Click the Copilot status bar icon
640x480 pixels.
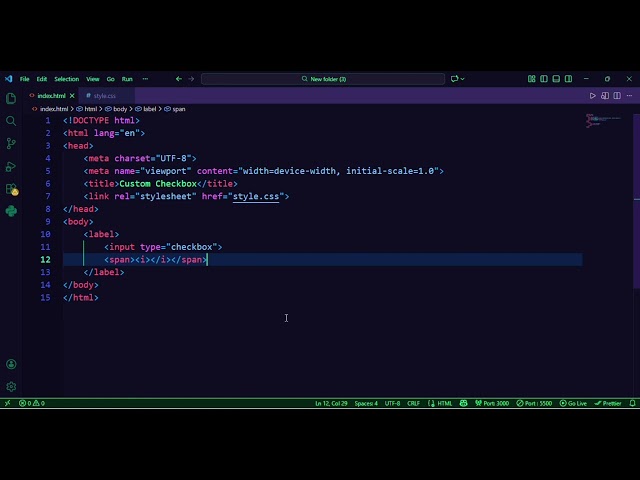tap(463, 403)
